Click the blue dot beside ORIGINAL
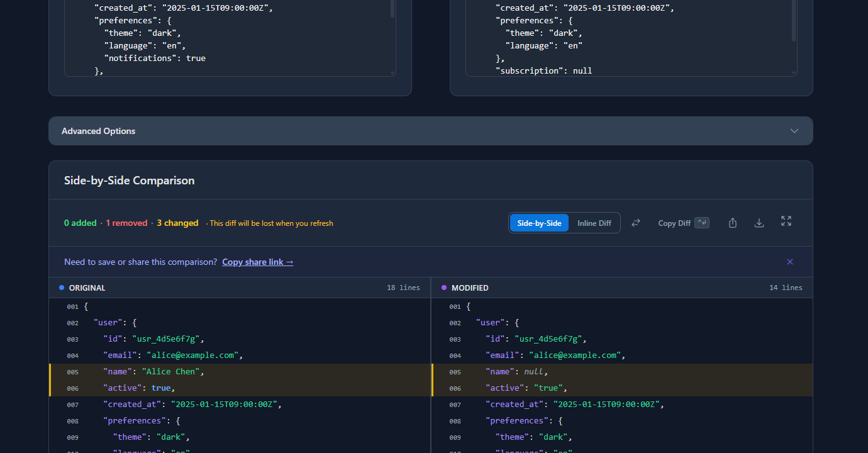This screenshot has width=868, height=453. (61, 287)
